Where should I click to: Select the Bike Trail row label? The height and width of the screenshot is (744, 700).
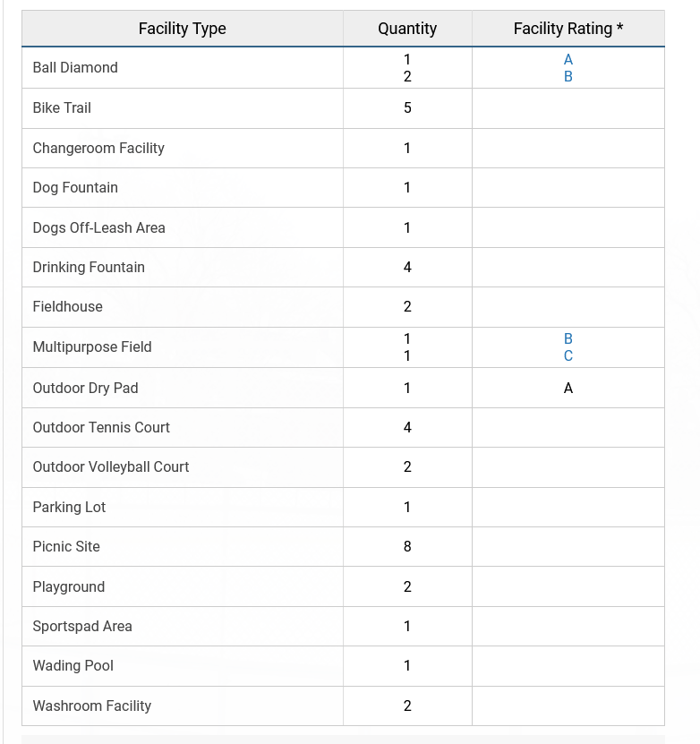coord(62,107)
